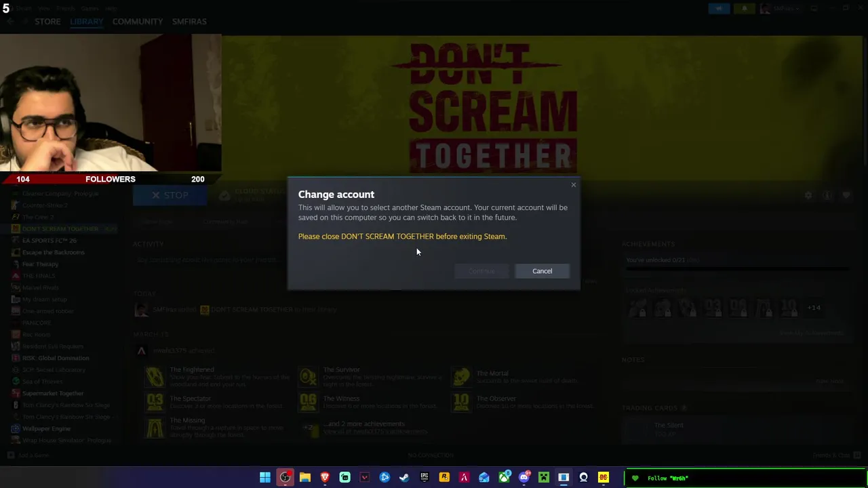
Task: Open File Explorer from taskbar
Action: (305, 478)
